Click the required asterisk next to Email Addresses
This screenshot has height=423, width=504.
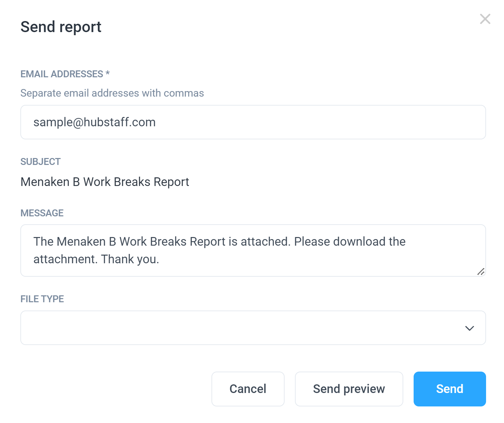pyautogui.click(x=108, y=73)
